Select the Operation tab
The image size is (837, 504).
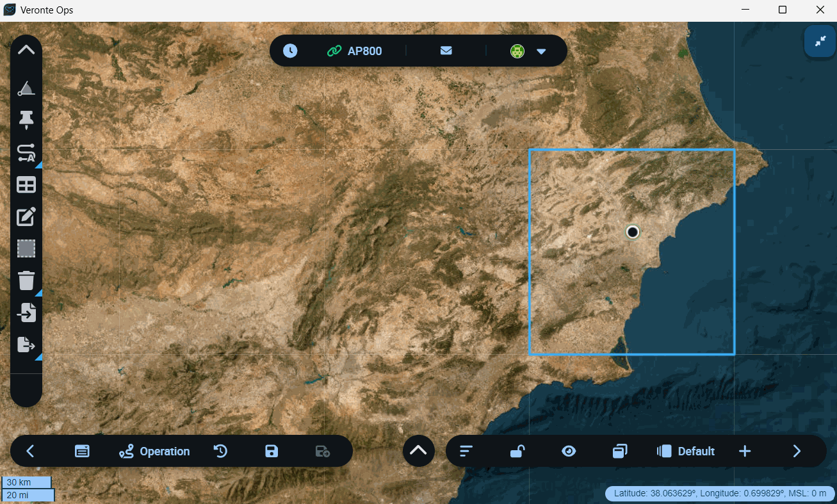154,451
